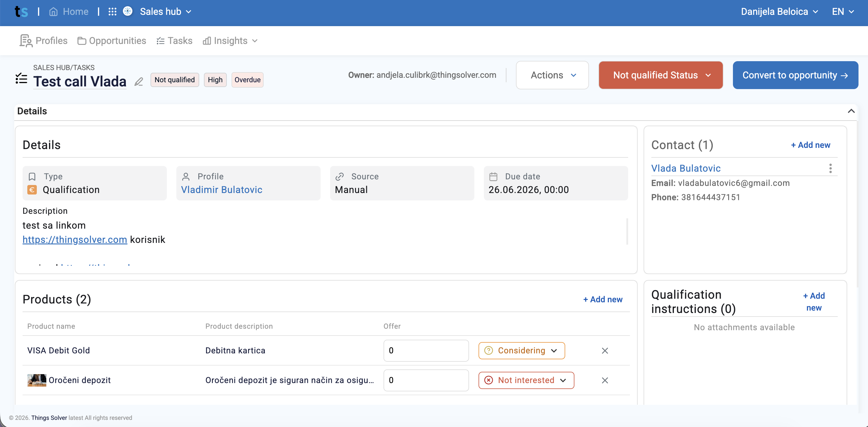Remove VISA Debit Gold product row
The height and width of the screenshot is (427, 868).
605,351
